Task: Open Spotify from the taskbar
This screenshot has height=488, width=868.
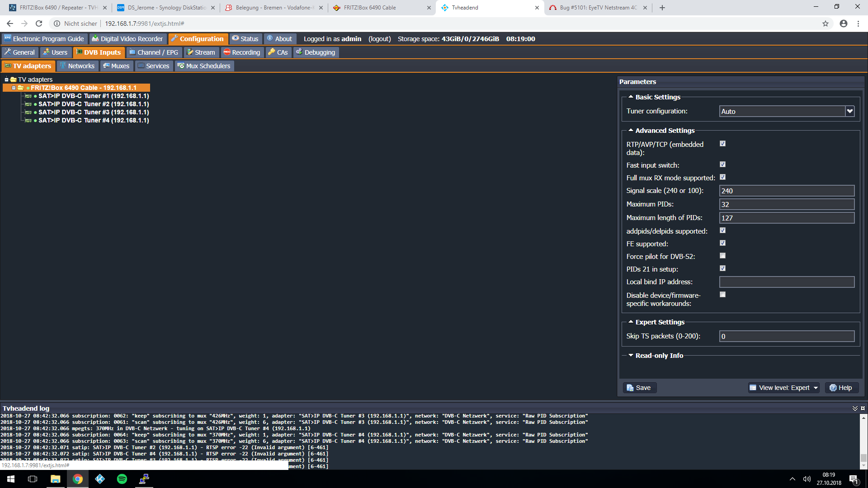Action: (122, 479)
